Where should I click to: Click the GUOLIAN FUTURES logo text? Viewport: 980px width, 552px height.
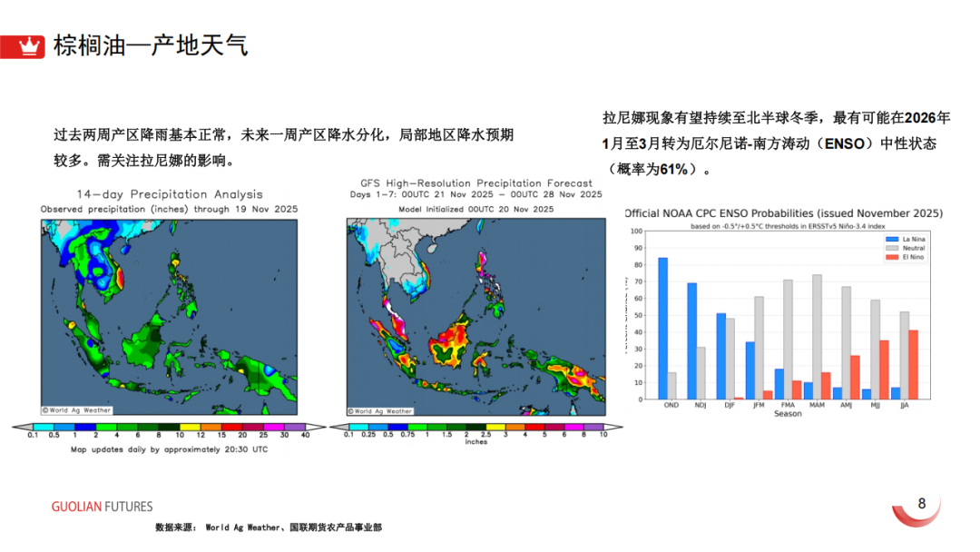102,507
